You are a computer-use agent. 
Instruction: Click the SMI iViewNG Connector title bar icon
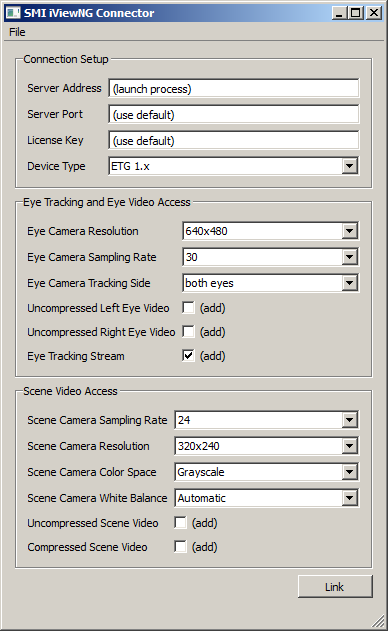(x=13, y=13)
